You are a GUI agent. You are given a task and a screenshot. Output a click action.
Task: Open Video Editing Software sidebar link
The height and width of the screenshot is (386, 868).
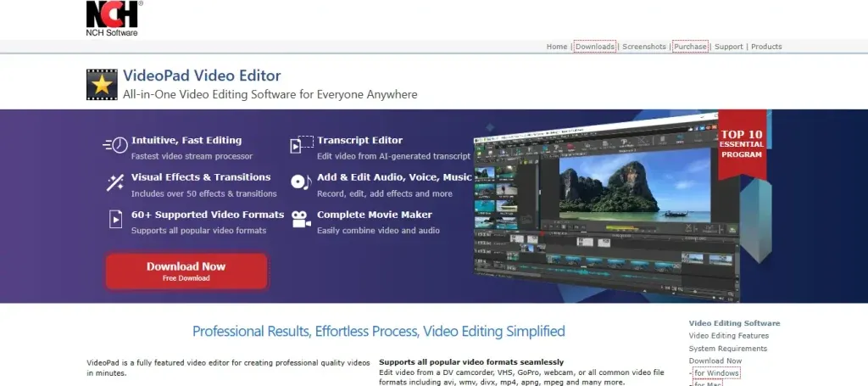734,323
